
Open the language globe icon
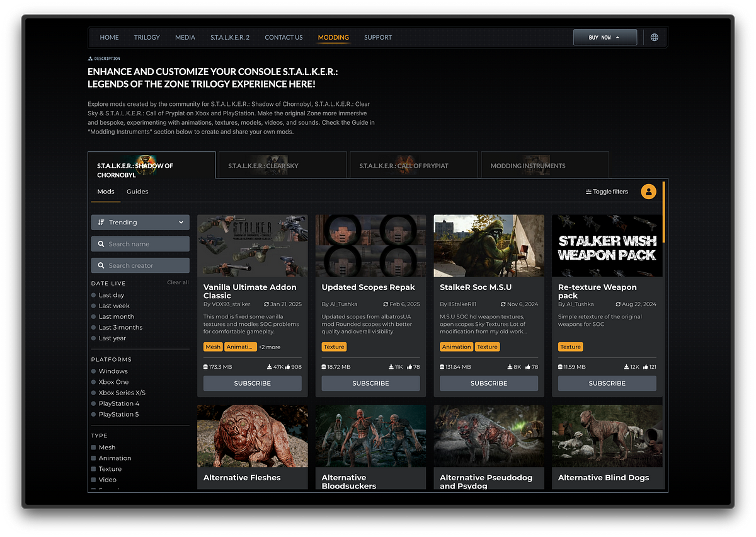tap(655, 37)
